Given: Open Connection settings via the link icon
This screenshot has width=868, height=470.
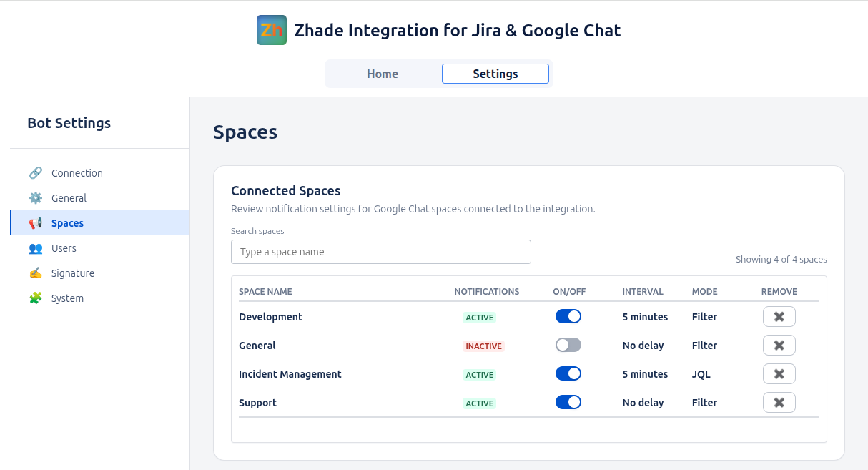Looking at the screenshot, I should 36,173.
